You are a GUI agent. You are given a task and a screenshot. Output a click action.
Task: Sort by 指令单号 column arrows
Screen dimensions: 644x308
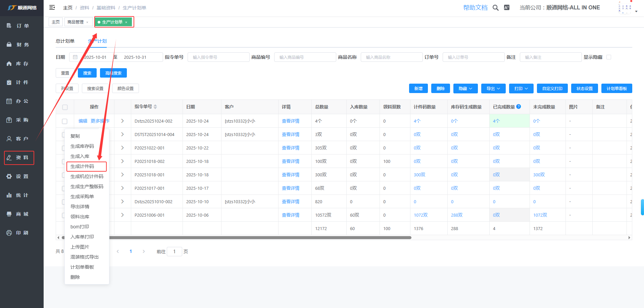[x=155, y=107]
